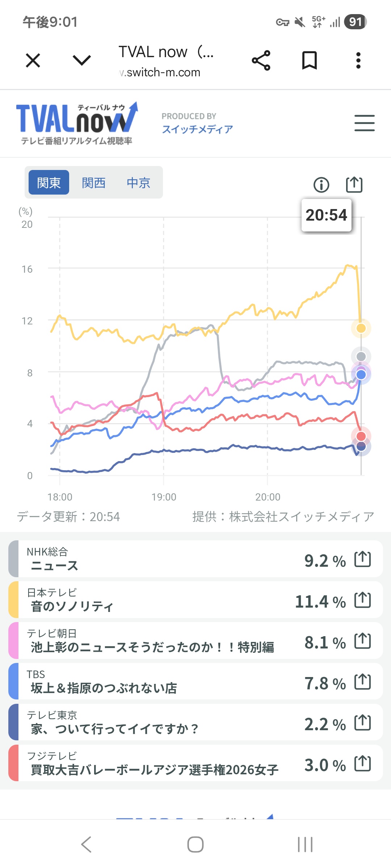Bookmark this page in browser

(x=310, y=60)
